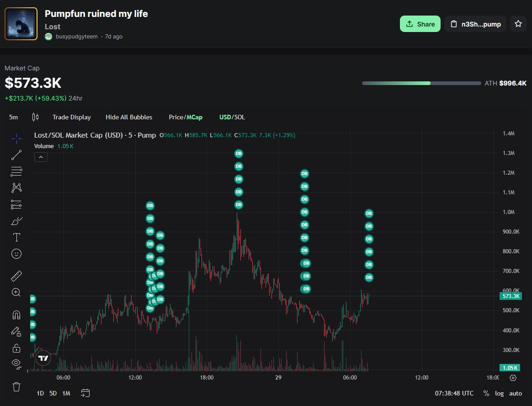Click the +$213.7K (+59.43%) change text
This screenshot has width=532, height=406.
click(36, 98)
